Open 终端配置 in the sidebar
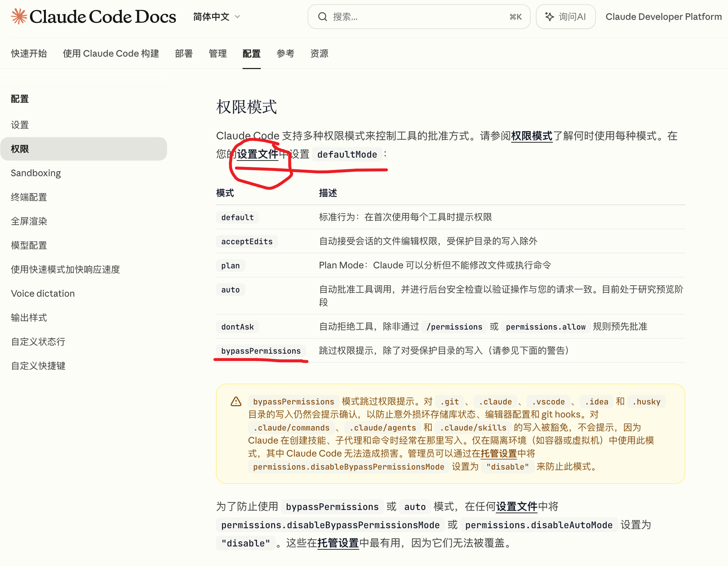728x566 pixels. [29, 197]
